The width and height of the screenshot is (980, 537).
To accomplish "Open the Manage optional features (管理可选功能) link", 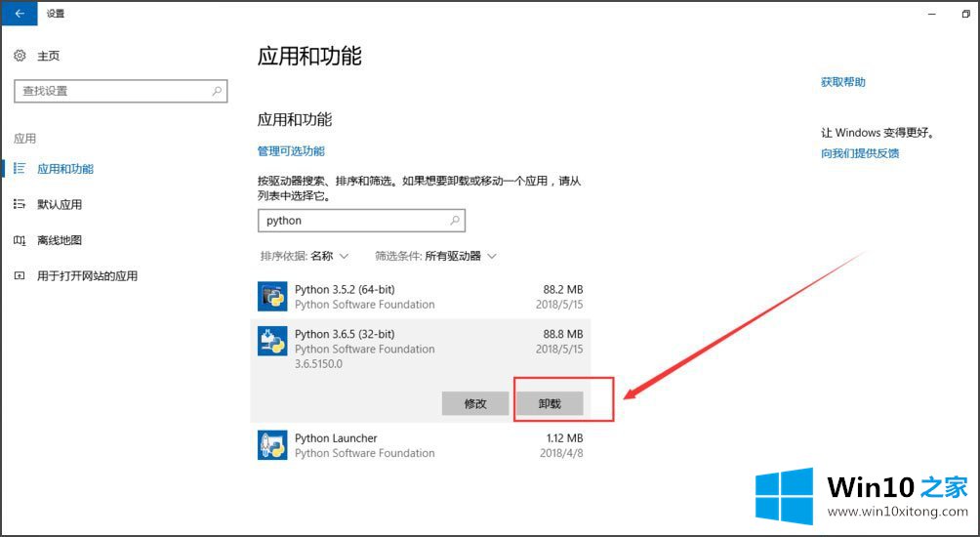I will point(291,150).
